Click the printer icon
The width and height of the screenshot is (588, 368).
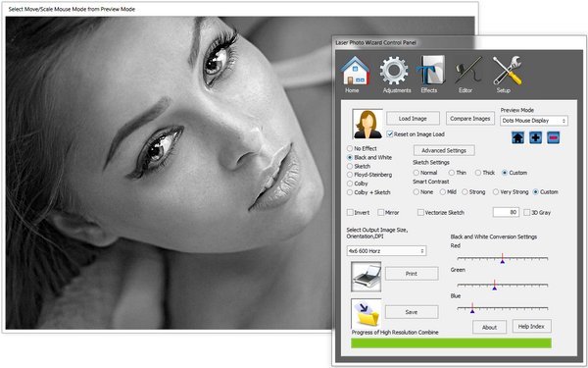coord(366,277)
